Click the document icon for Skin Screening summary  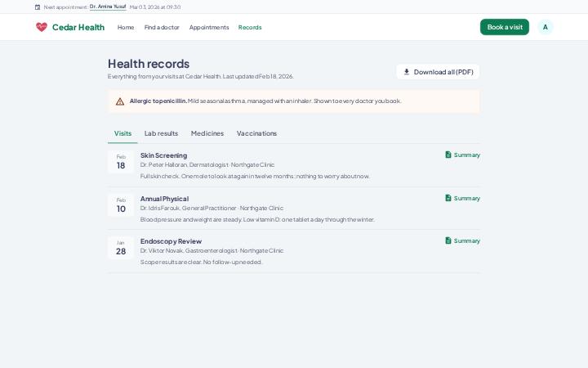[x=448, y=155]
